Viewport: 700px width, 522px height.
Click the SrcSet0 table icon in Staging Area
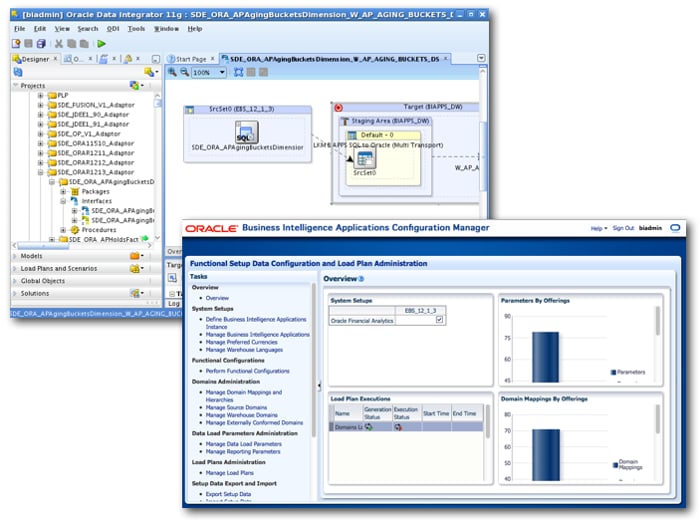pos(365,159)
